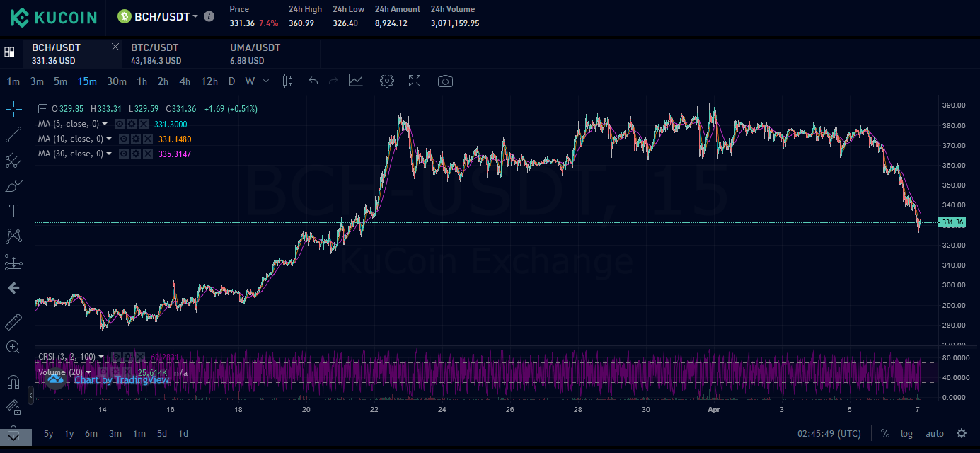Set the 12h timeframe
This screenshot has height=453, width=980.
point(209,81)
